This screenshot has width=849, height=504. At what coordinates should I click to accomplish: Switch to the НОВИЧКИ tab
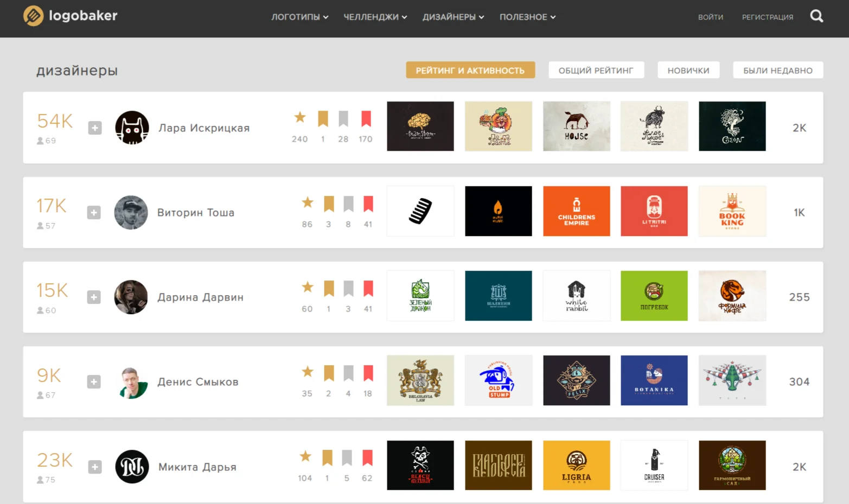click(x=688, y=70)
